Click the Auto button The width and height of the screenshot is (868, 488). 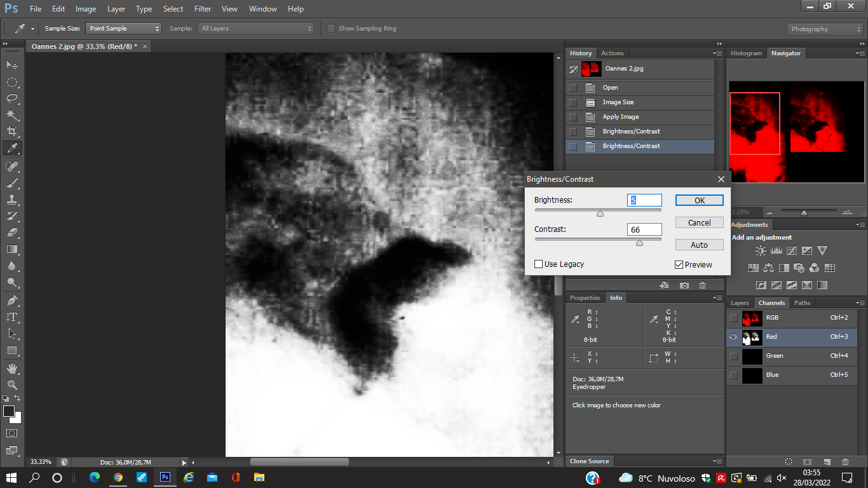coord(699,245)
